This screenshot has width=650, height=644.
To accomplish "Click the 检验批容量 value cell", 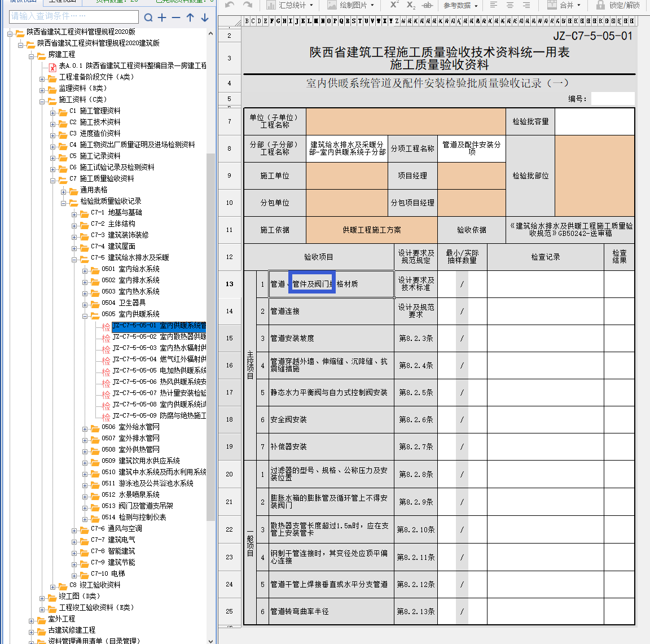I will [x=595, y=121].
